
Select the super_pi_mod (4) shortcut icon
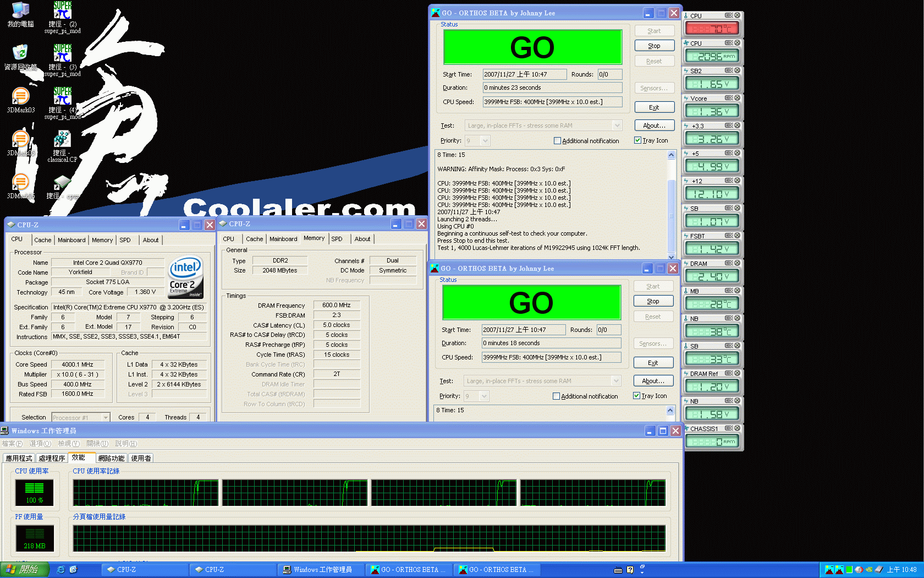(x=63, y=103)
